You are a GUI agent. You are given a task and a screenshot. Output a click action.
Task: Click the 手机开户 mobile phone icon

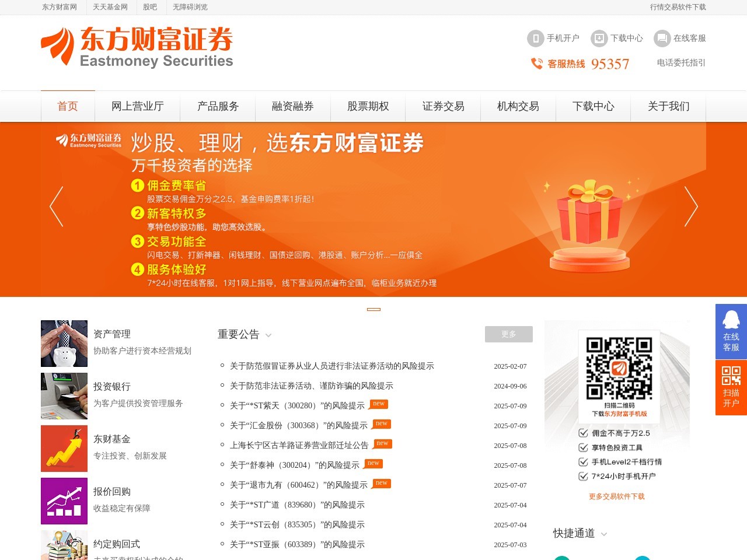point(535,38)
